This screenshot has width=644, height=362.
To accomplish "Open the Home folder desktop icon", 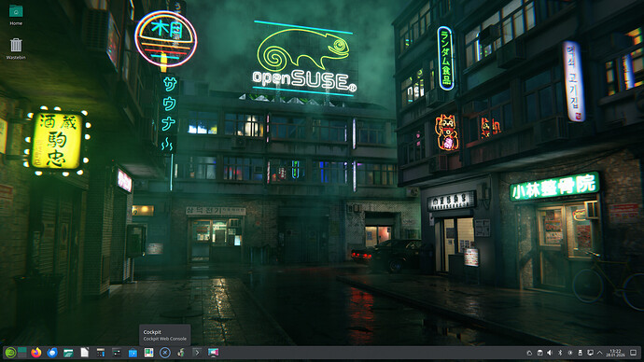I will click(16, 14).
